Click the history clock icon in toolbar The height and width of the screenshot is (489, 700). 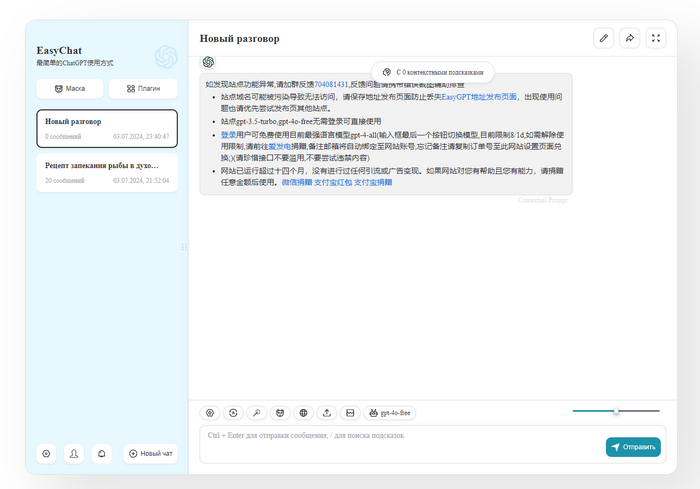pos(233,412)
